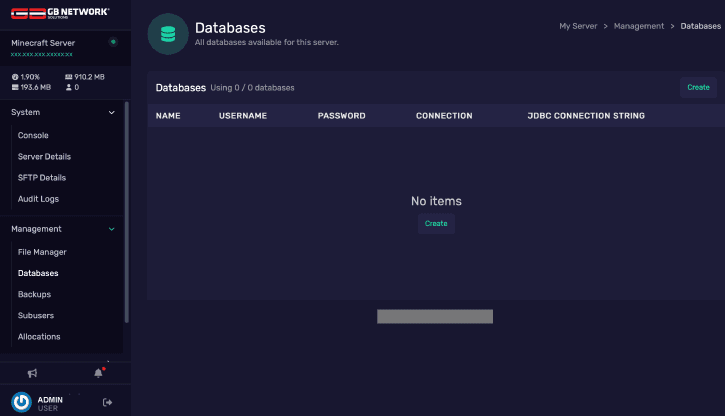Collapse the Management section chevron
The image size is (725, 416).
coord(111,229)
